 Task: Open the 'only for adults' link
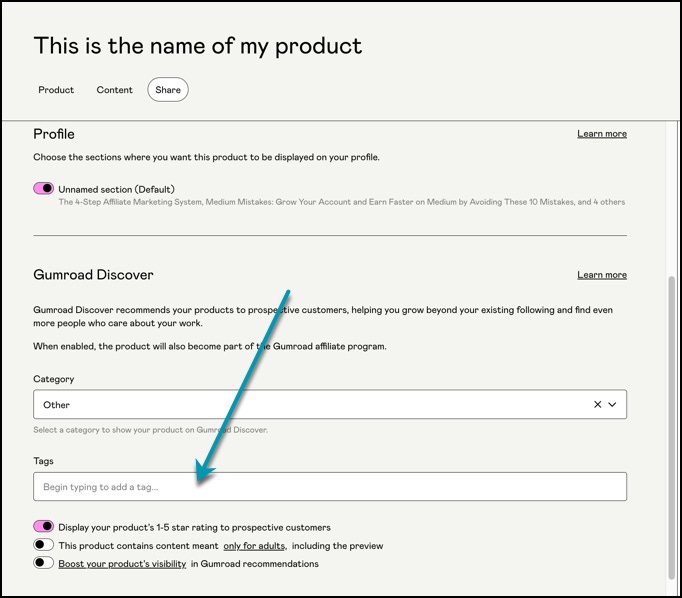pos(254,546)
